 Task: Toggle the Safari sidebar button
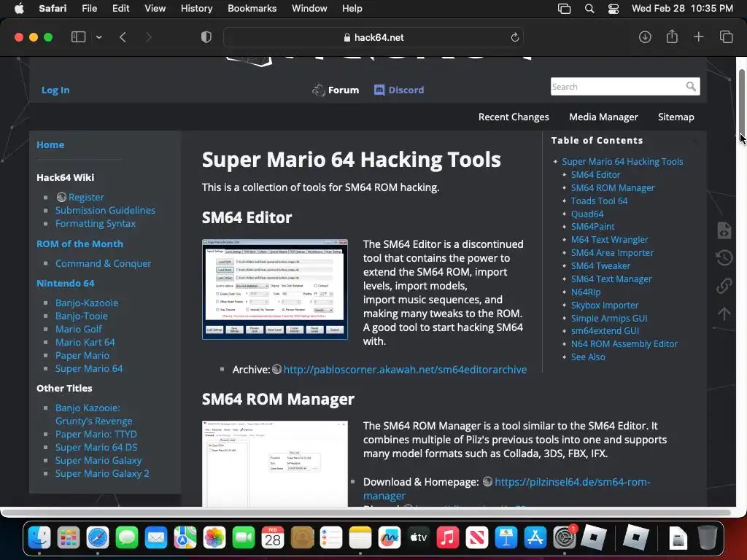point(78,37)
